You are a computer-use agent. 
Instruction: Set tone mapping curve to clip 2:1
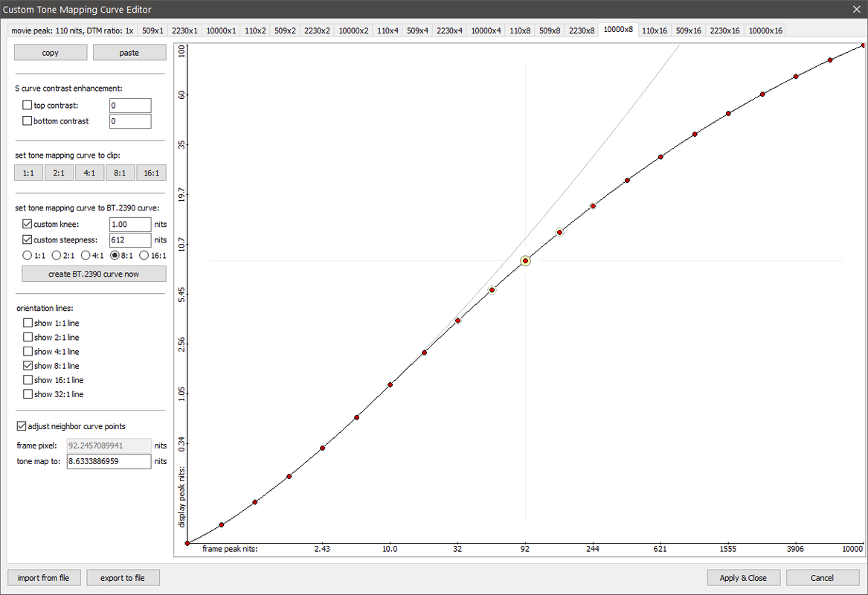click(59, 173)
